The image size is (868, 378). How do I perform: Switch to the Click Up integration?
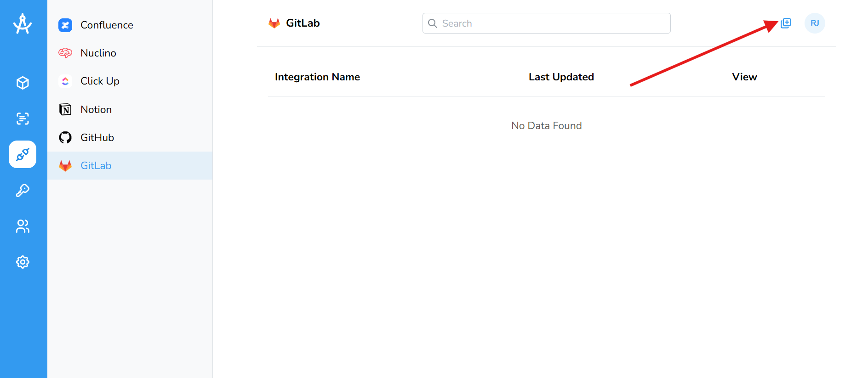point(100,81)
